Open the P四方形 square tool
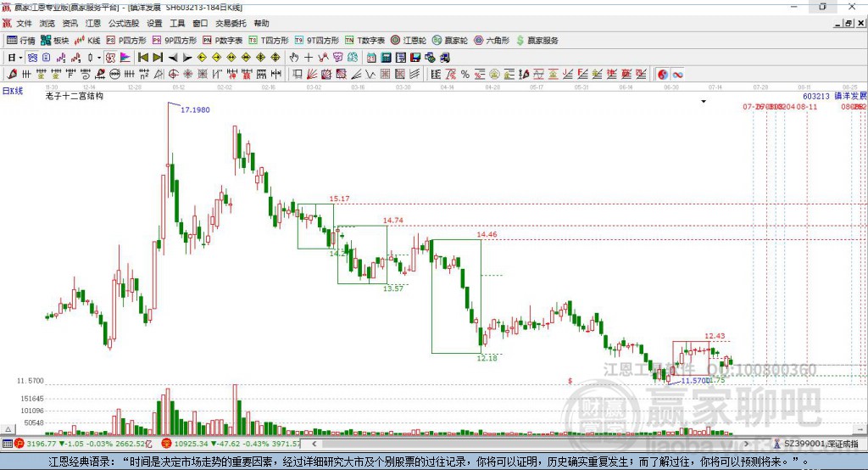The image size is (868, 470). pos(126,40)
